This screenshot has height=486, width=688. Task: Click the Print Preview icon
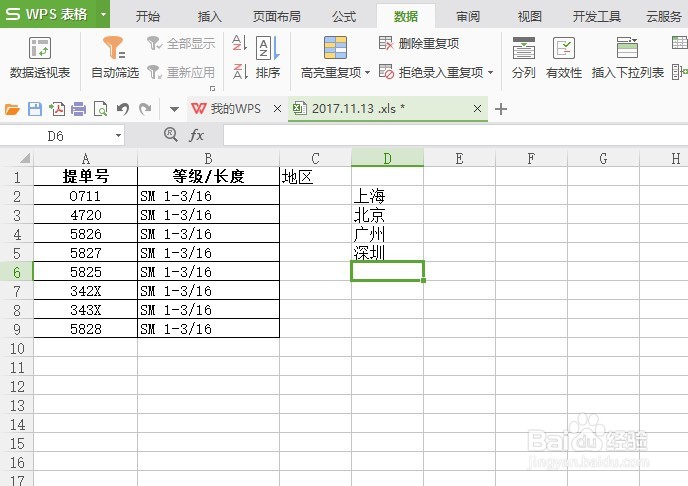[101, 109]
